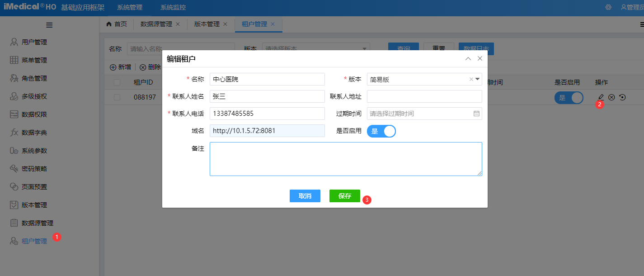Click the reset icon in operation column

[622, 97]
